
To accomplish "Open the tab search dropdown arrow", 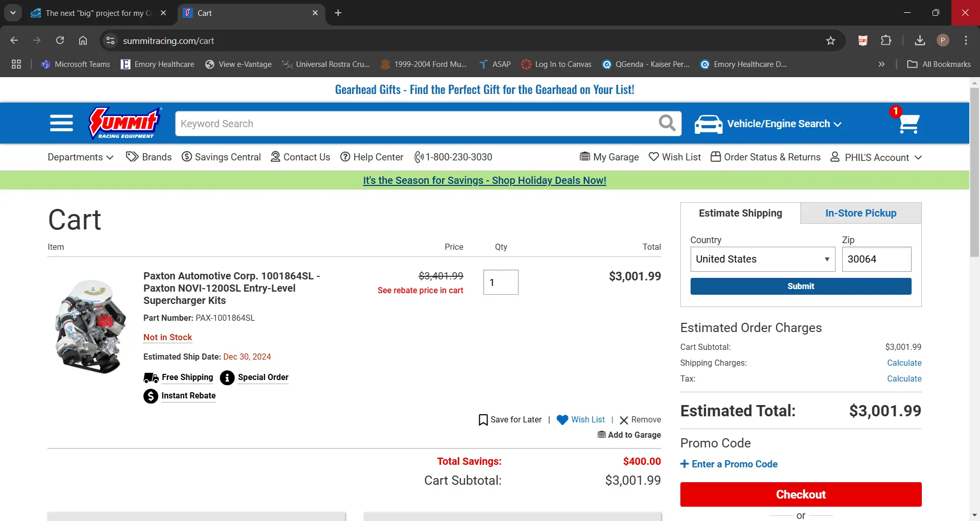I will [x=13, y=13].
